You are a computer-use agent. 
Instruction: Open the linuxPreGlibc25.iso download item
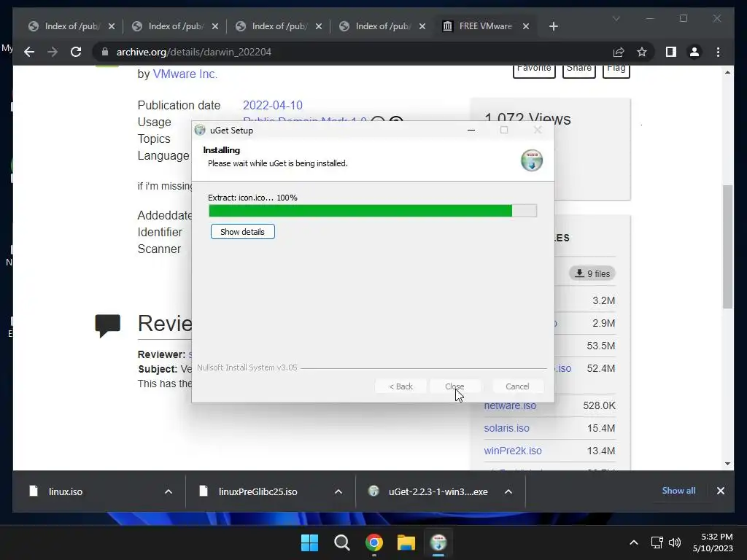(258, 491)
